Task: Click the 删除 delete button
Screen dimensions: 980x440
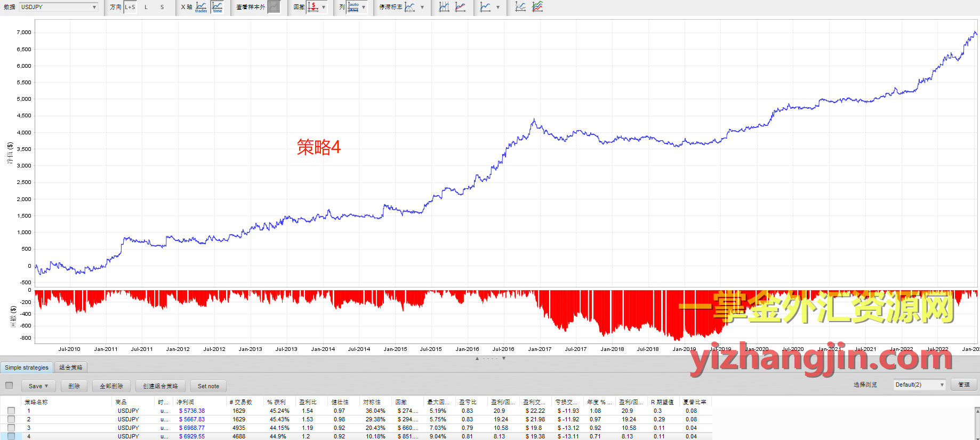Action: (74, 386)
